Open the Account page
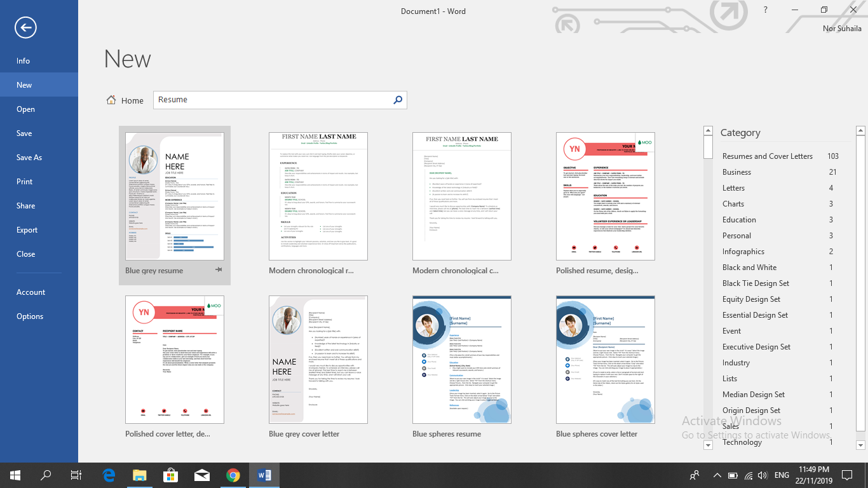Viewport: 868px width, 488px height. 39,292
